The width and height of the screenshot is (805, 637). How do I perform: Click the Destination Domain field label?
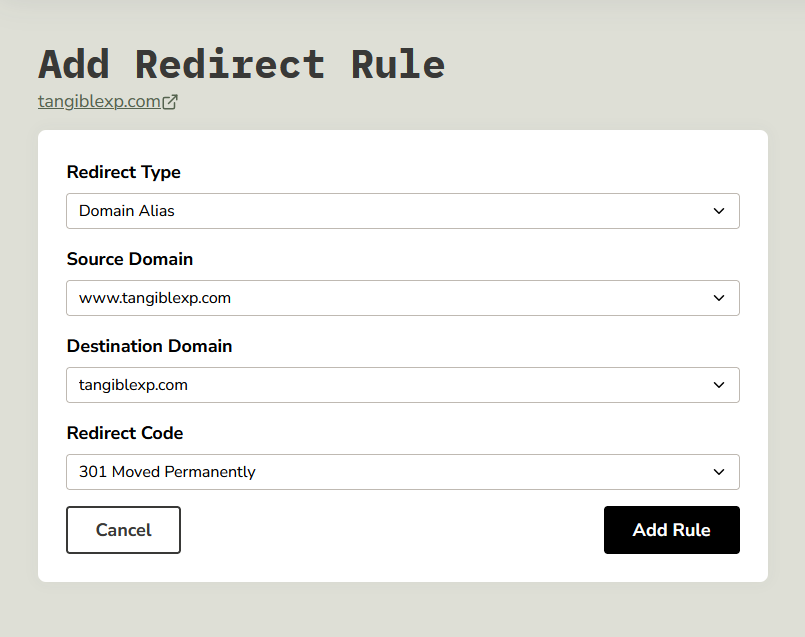pos(149,346)
